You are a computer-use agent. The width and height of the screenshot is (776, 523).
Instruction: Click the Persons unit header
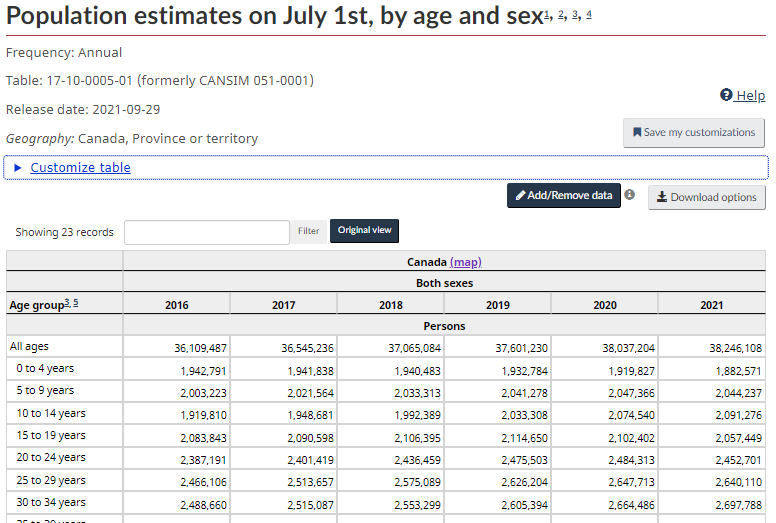tap(444, 326)
